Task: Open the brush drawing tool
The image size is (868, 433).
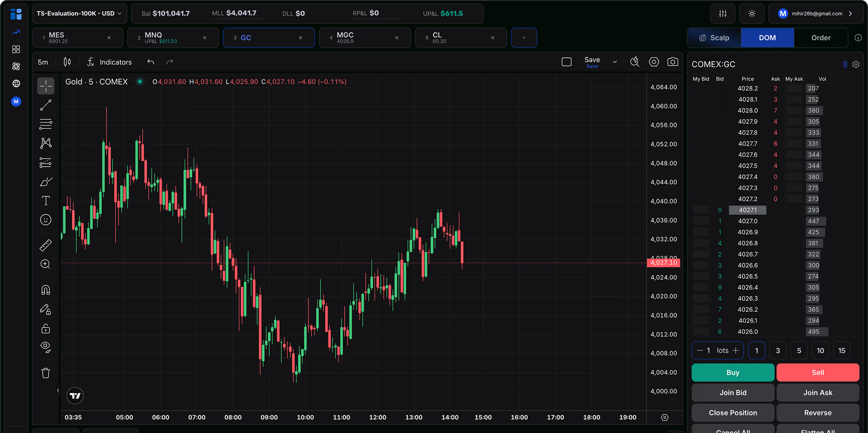Action: click(46, 181)
